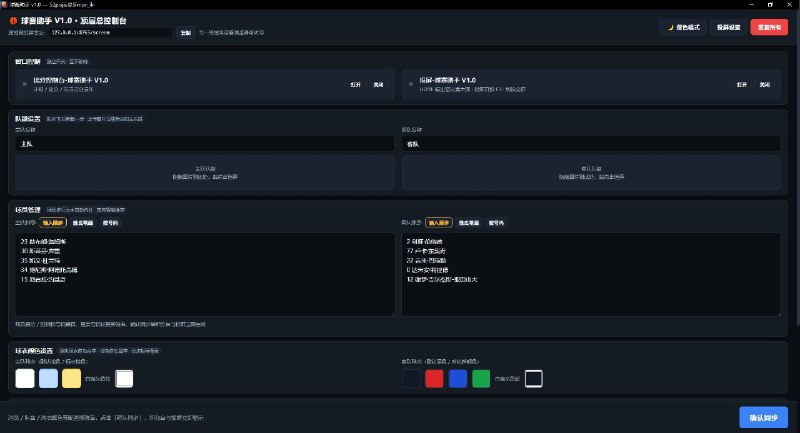Click the home team logo upload area
This screenshot has height=433, width=800.
pos(205,173)
